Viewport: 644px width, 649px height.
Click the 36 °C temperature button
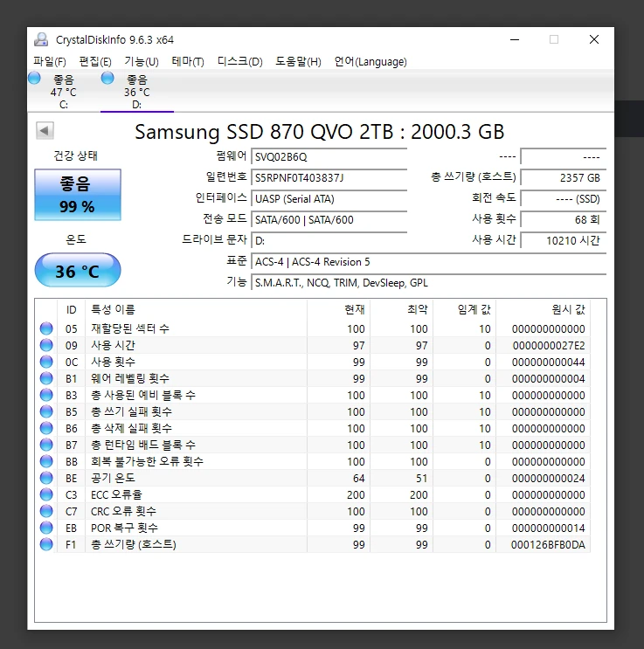(x=78, y=271)
